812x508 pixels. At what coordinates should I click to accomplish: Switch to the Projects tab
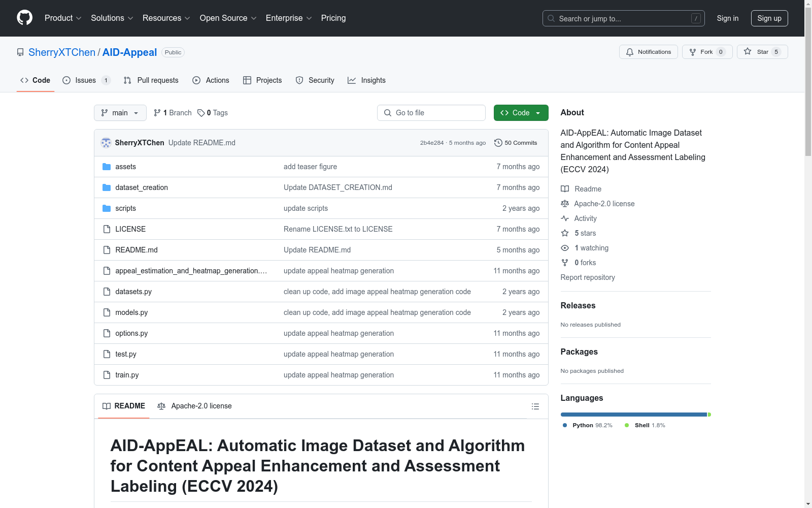tap(262, 80)
